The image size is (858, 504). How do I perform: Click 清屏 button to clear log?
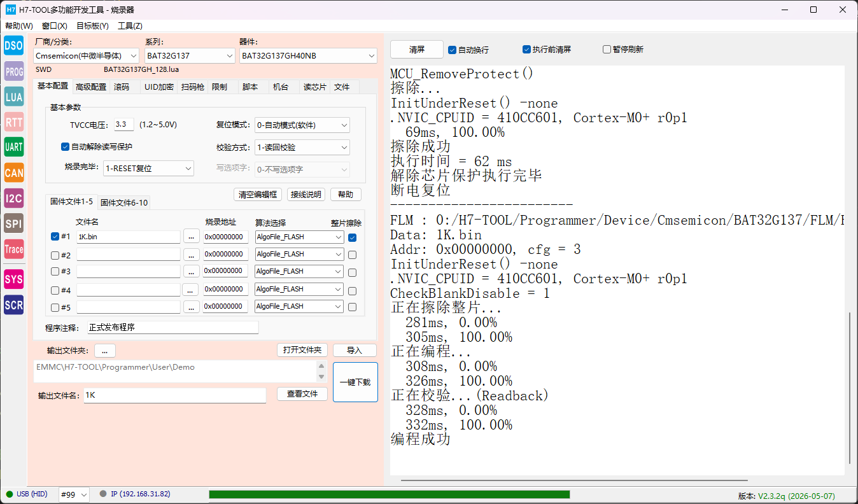[417, 49]
